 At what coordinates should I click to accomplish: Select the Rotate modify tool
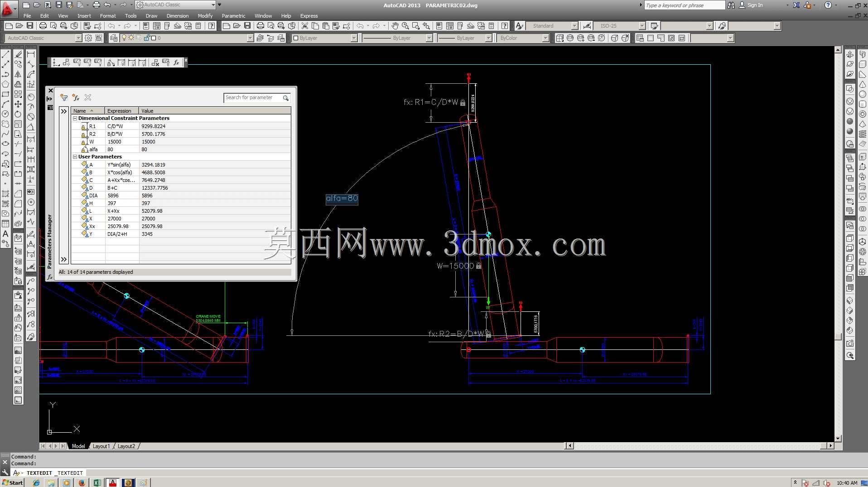[x=18, y=114]
